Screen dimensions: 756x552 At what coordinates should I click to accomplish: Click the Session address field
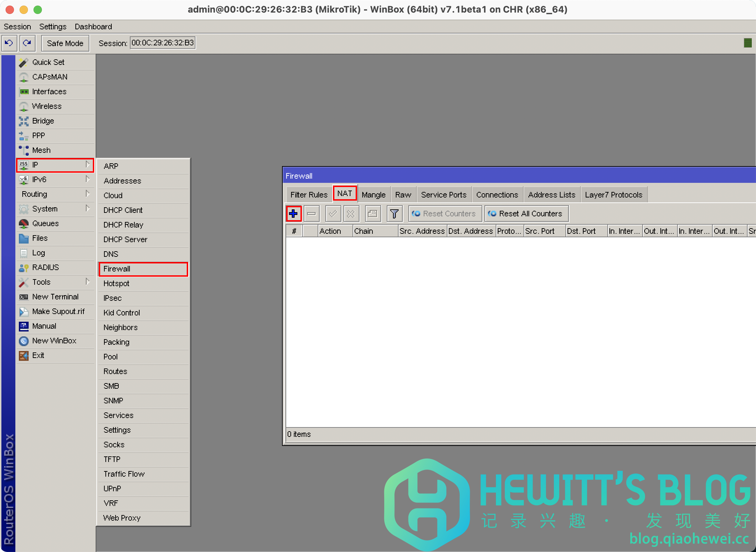(163, 43)
